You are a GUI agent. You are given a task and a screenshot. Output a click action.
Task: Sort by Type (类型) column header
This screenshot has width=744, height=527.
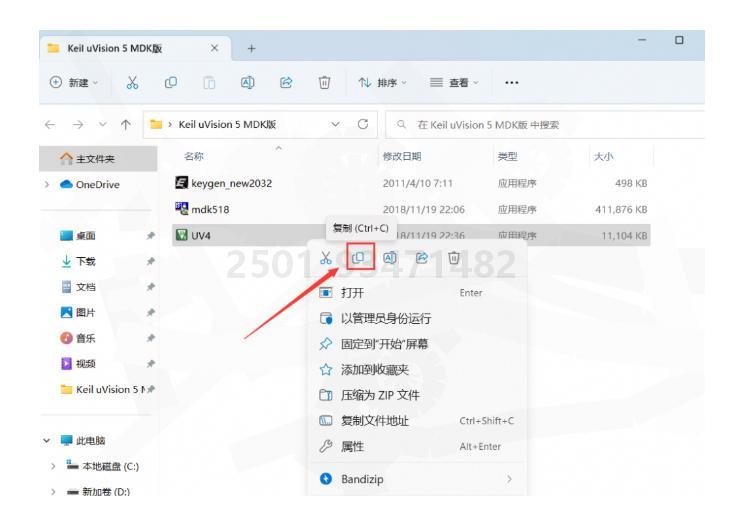click(x=507, y=156)
